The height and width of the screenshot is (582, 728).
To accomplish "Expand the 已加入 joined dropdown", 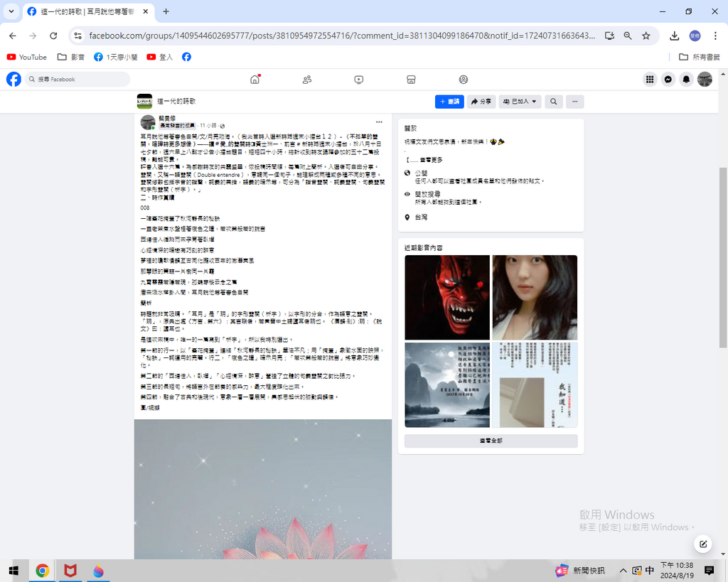I will [520, 102].
